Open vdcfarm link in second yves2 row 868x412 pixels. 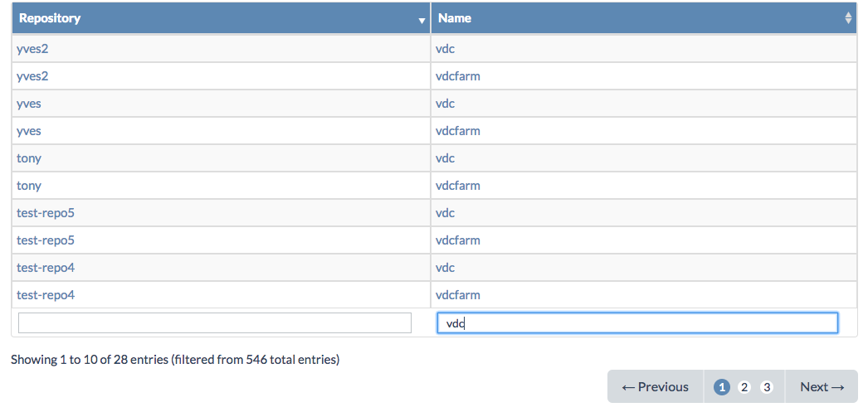457,76
